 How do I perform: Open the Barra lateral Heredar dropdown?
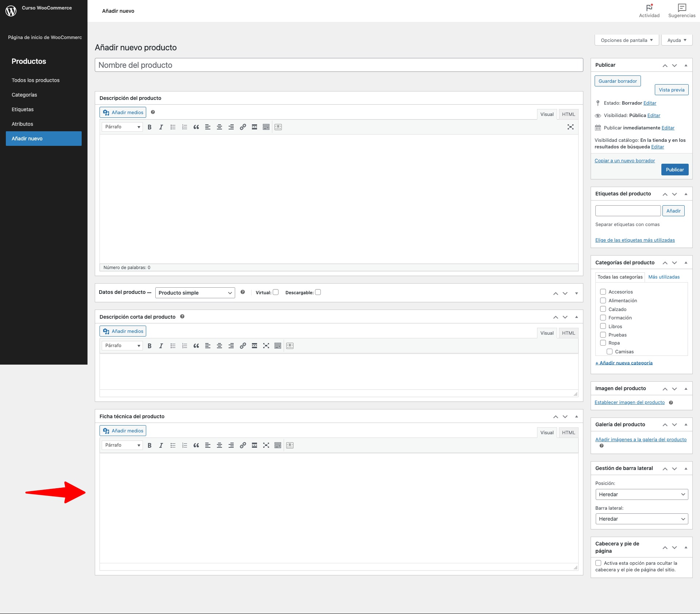pyautogui.click(x=641, y=519)
